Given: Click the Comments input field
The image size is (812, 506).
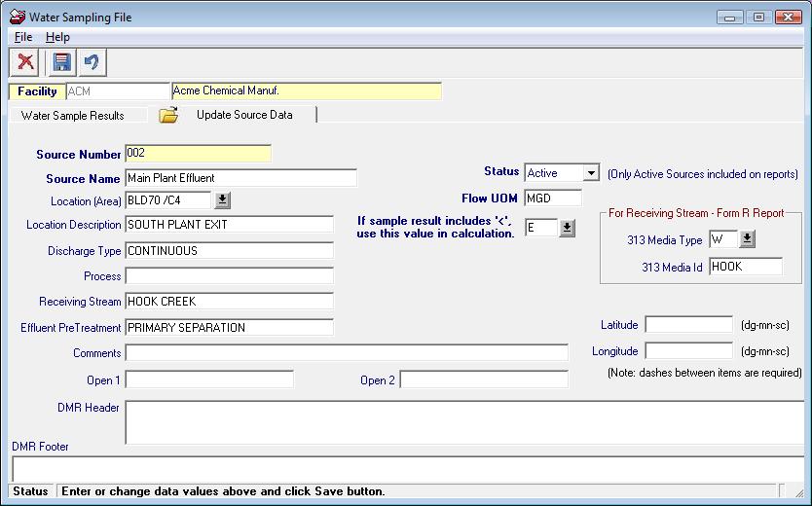Looking at the screenshot, I should click(347, 353).
